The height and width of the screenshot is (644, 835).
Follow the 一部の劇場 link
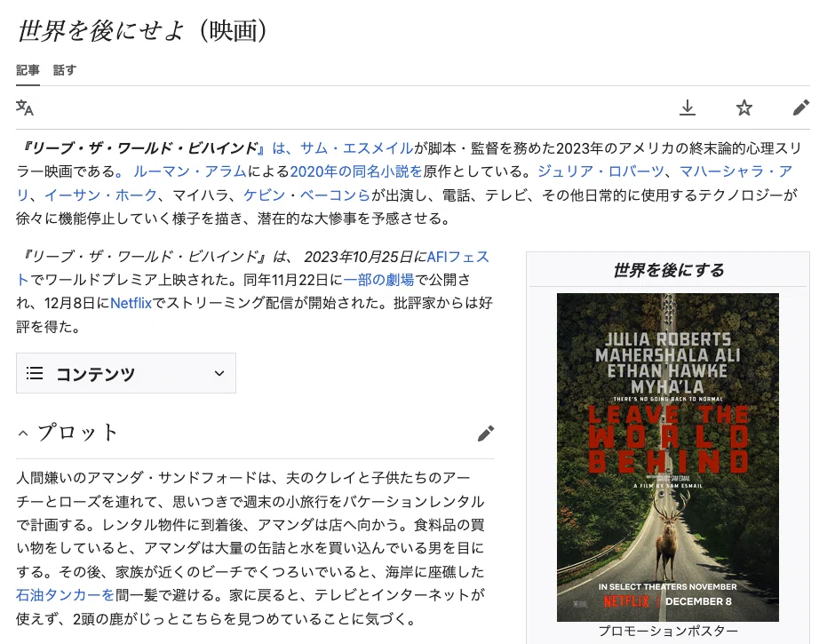point(378,280)
